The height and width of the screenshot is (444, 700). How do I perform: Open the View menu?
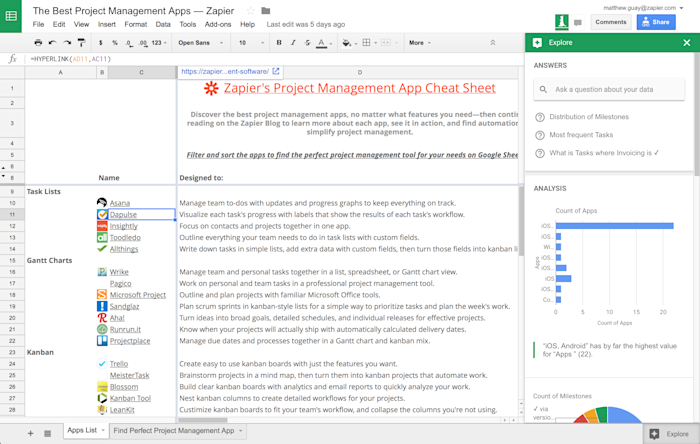pos(81,25)
